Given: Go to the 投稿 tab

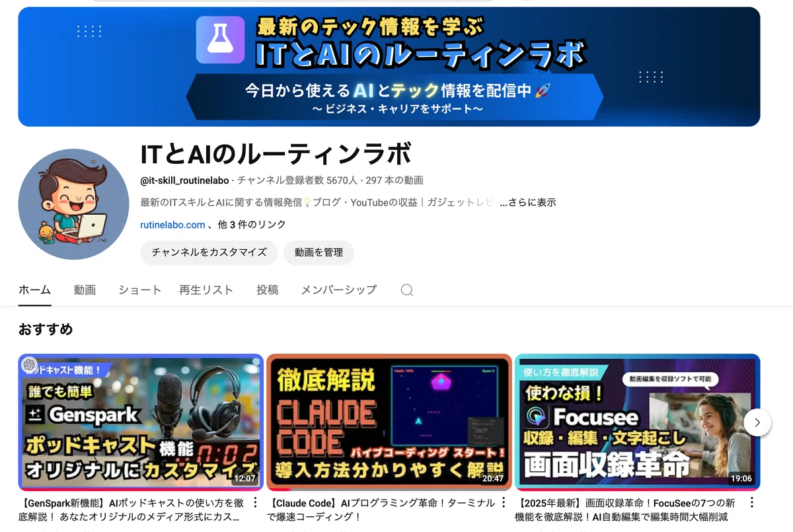Looking at the screenshot, I should 267,289.
